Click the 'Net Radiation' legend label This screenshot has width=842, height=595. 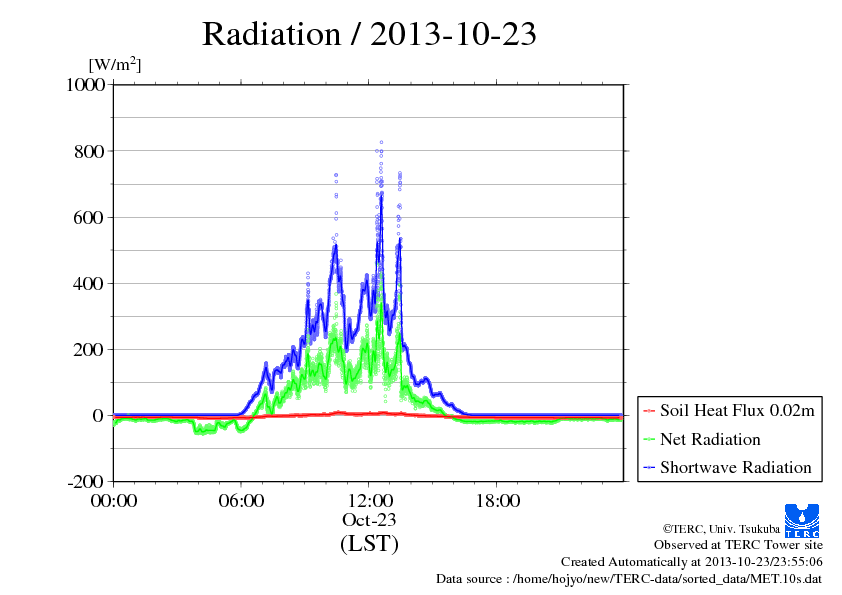pos(710,439)
